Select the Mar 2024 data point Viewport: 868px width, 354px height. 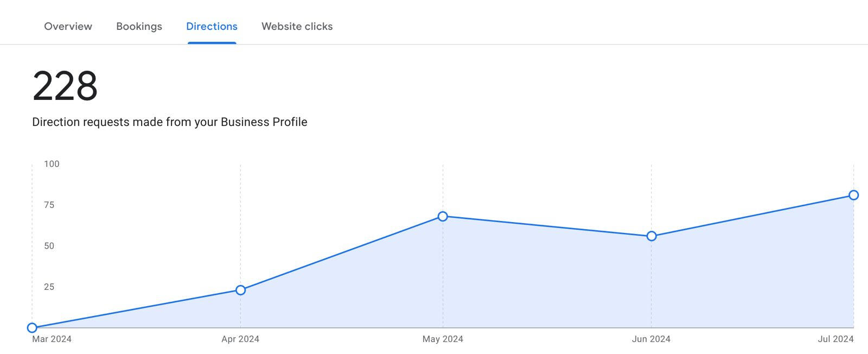pyautogui.click(x=33, y=327)
